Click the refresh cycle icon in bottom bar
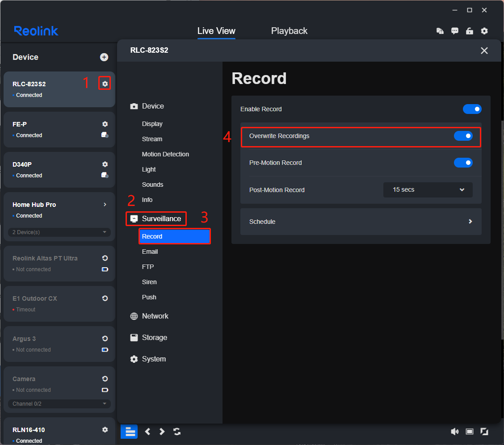504x445 pixels. click(x=177, y=432)
